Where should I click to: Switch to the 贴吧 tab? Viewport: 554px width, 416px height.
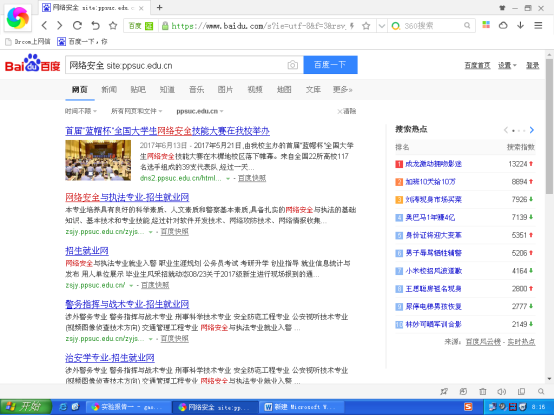pos(138,89)
